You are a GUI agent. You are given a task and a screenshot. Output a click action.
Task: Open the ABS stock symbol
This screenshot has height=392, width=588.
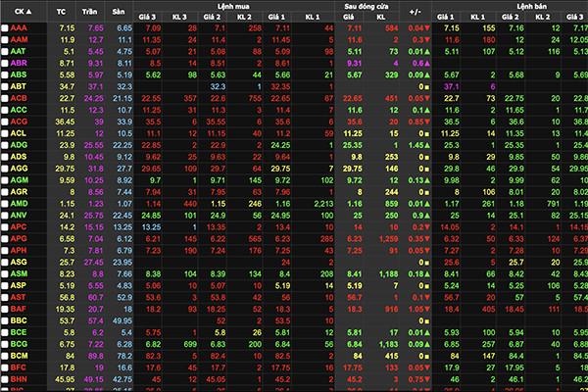pyautogui.click(x=19, y=75)
